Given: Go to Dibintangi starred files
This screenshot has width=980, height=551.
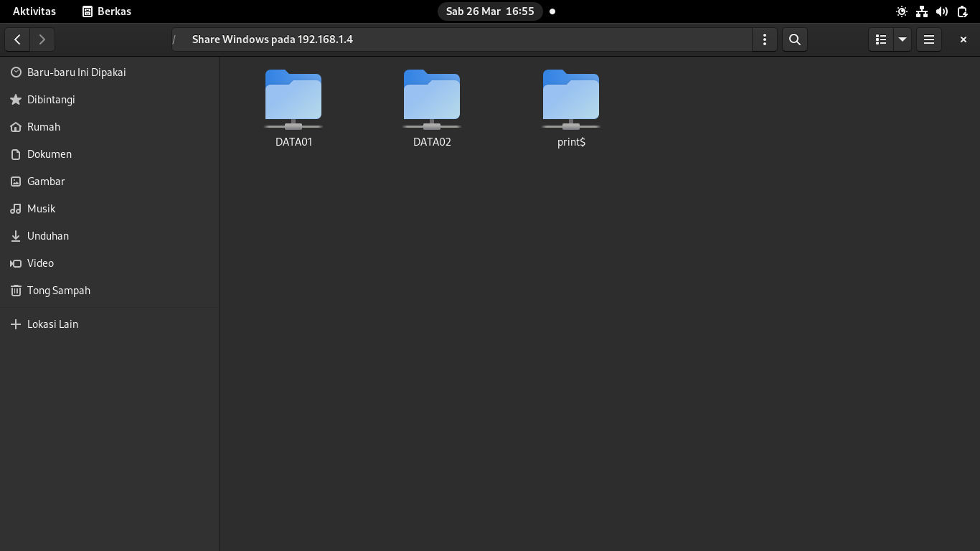Looking at the screenshot, I should pos(109,100).
